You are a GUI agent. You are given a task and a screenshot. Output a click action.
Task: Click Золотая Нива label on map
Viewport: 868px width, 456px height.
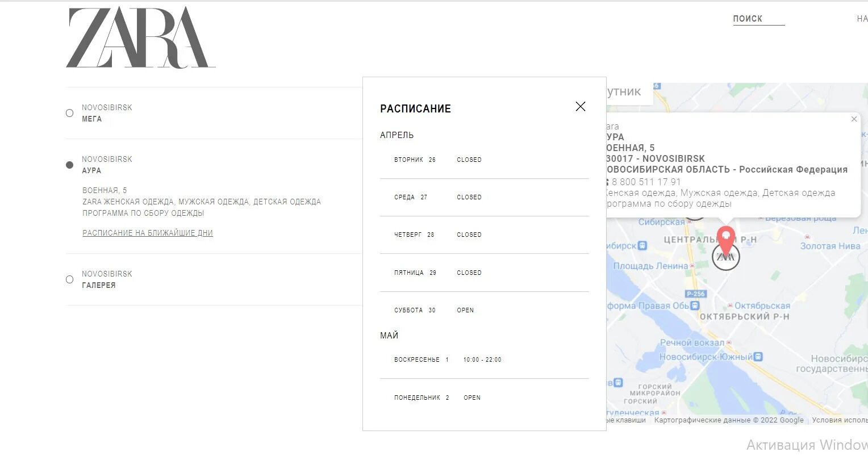[830, 246]
